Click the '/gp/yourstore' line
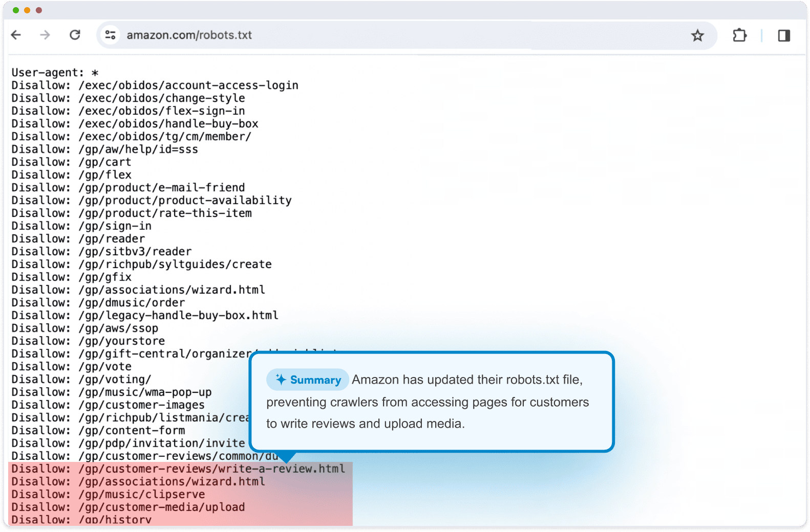 tap(89, 341)
